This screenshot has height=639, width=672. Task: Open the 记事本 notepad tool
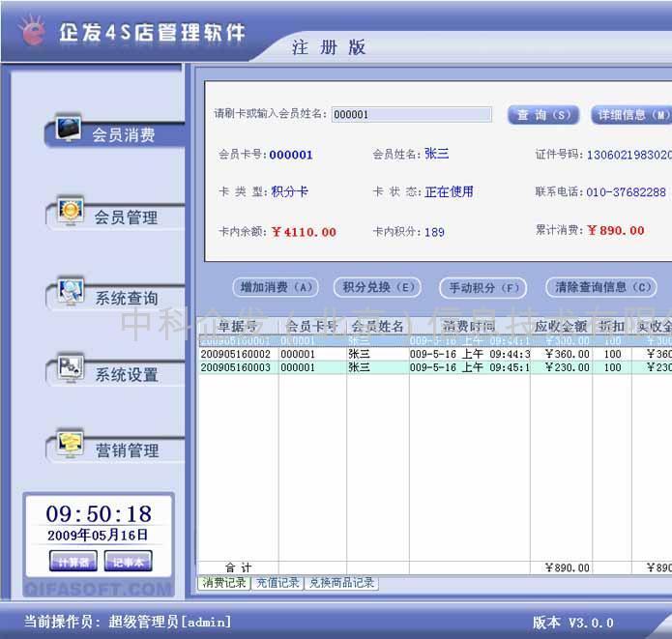(128, 562)
